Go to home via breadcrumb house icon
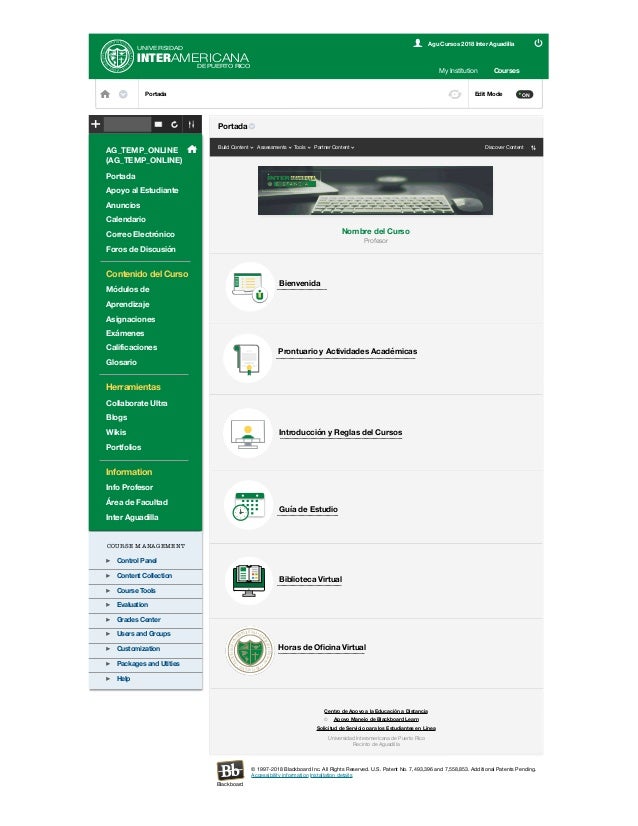The height and width of the screenshot is (826, 638). pos(105,94)
